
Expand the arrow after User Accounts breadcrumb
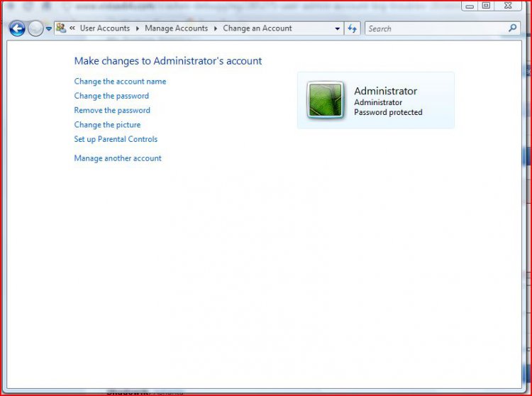tap(138, 28)
